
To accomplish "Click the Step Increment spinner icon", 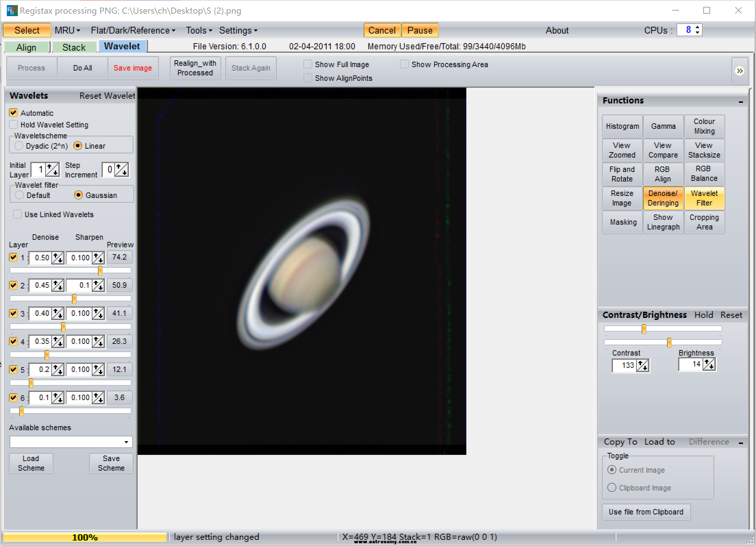I will (x=122, y=170).
